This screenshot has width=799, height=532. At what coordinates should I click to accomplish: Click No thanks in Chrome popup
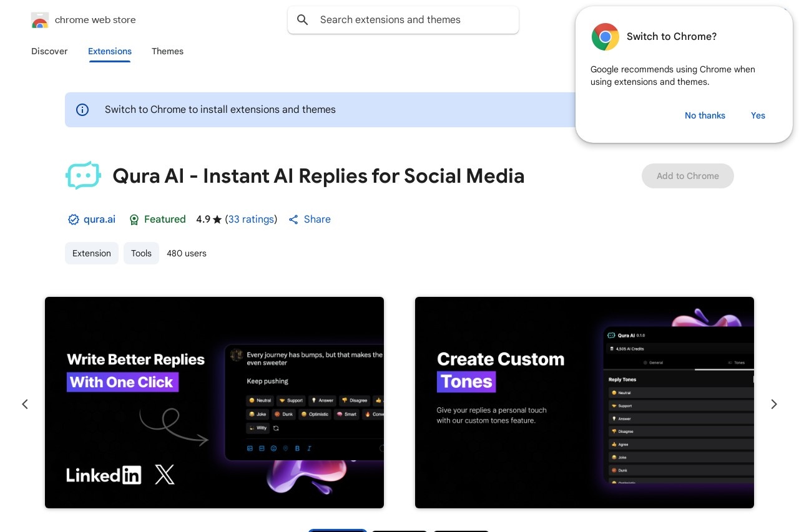705,115
